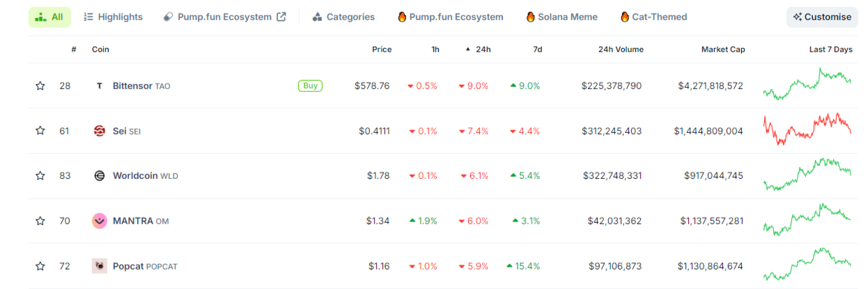Click the Worldcoin WLD logo icon
Viewport: 868px width, 289px height.
tap(100, 175)
